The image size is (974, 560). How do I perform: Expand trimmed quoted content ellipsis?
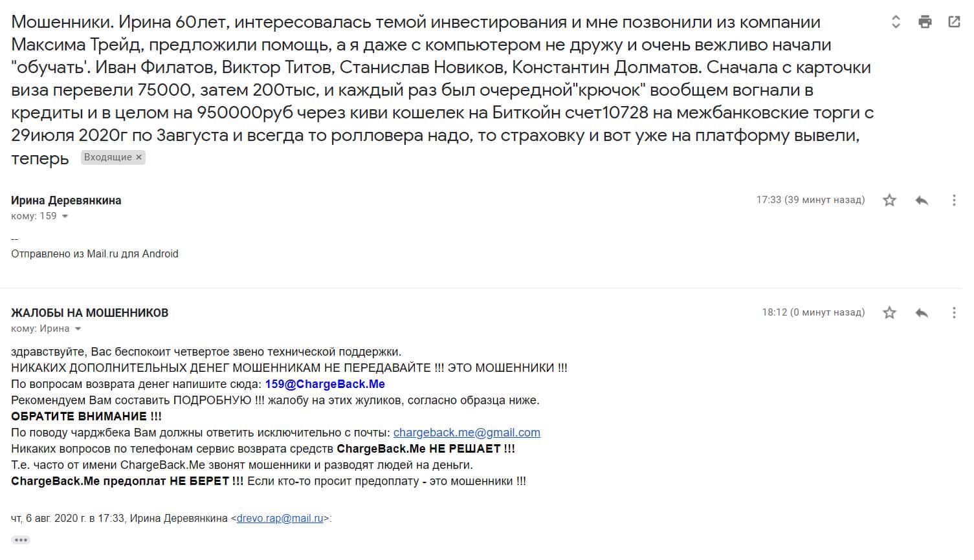21,540
